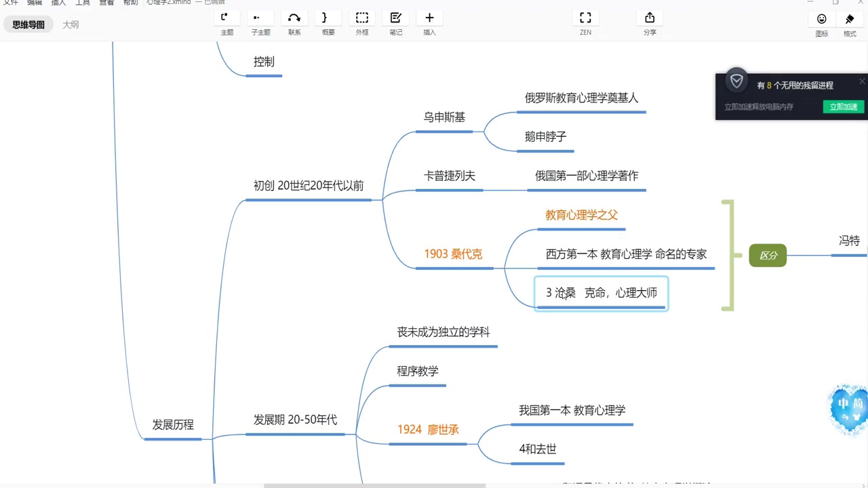Select the 发展期 20-50年代 topic
The image size is (868, 488).
coord(296,420)
